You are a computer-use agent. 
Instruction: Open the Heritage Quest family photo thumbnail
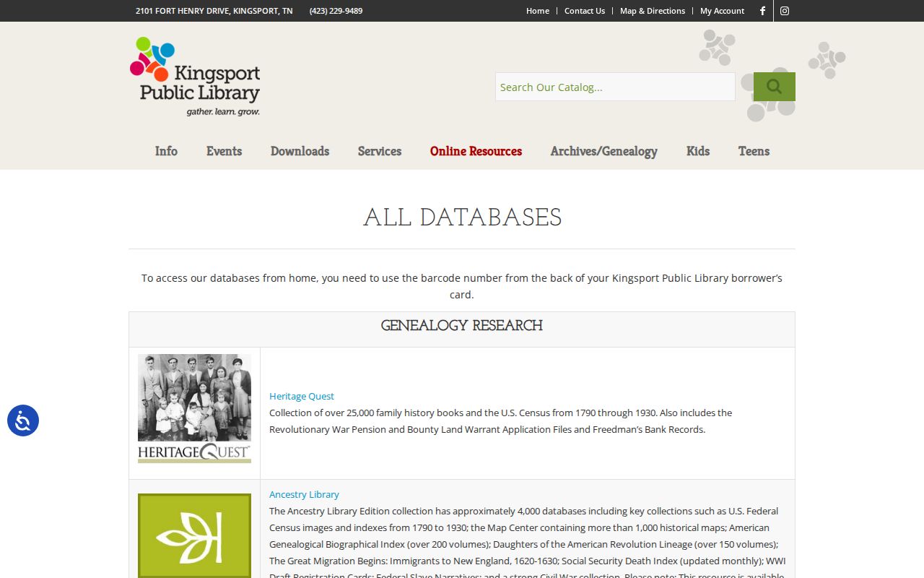(194, 408)
